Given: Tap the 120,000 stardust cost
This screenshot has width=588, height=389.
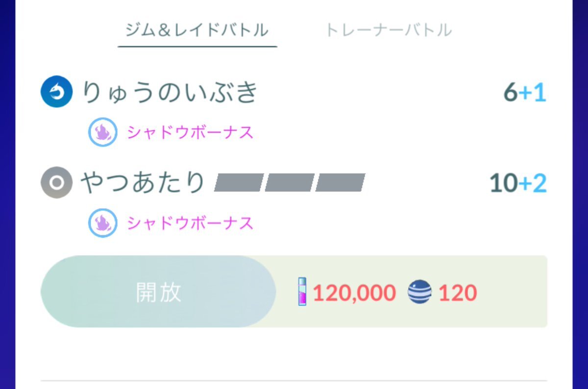Looking at the screenshot, I should 354,293.
